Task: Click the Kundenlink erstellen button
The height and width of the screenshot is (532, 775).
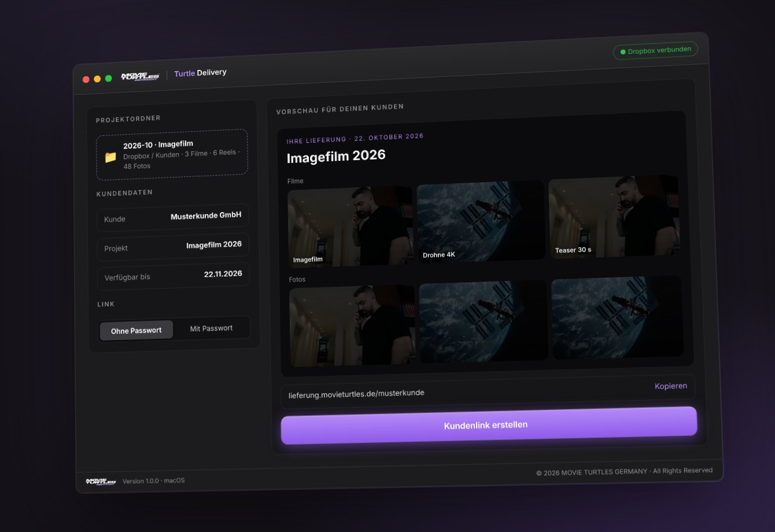Action: click(489, 425)
